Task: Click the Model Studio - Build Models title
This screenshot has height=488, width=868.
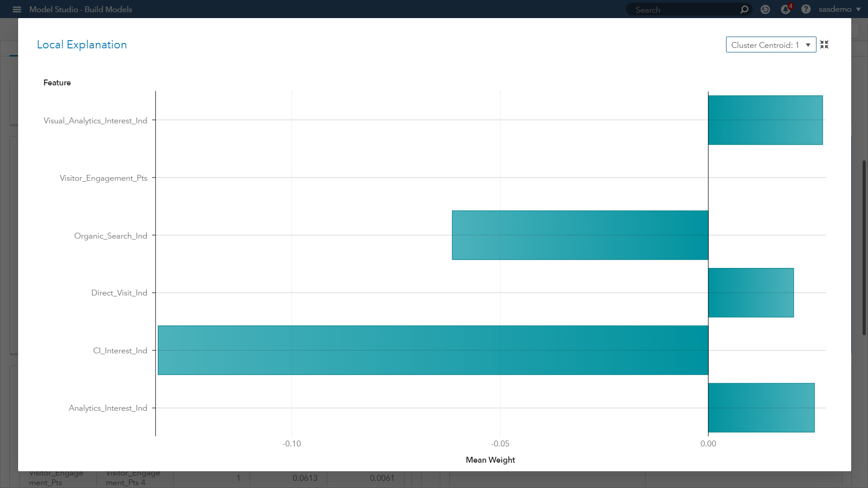Action: click(80, 9)
